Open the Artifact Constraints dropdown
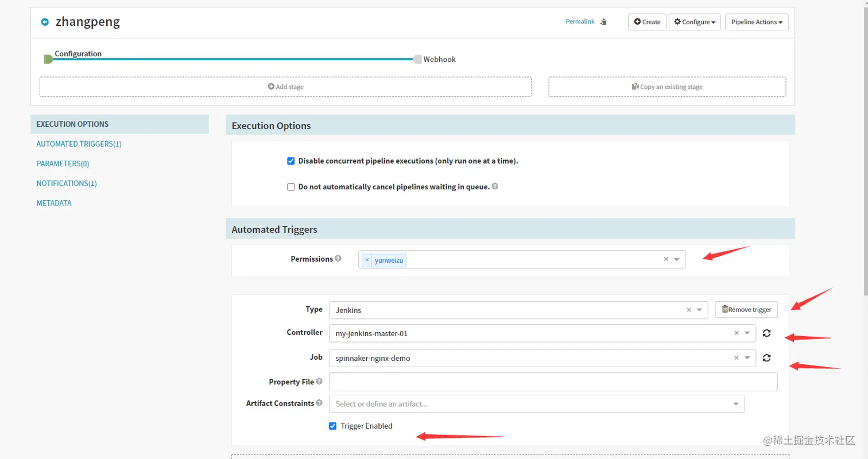 [x=537, y=404]
